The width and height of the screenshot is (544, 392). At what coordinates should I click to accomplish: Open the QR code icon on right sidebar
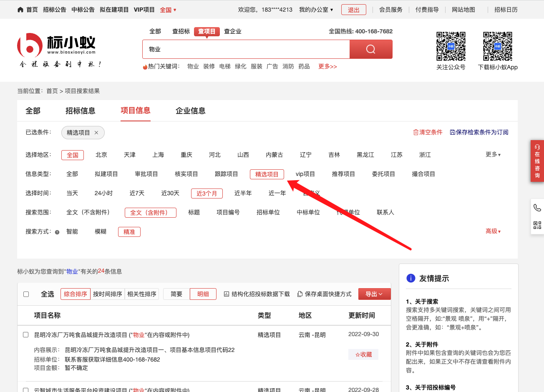[x=537, y=225]
